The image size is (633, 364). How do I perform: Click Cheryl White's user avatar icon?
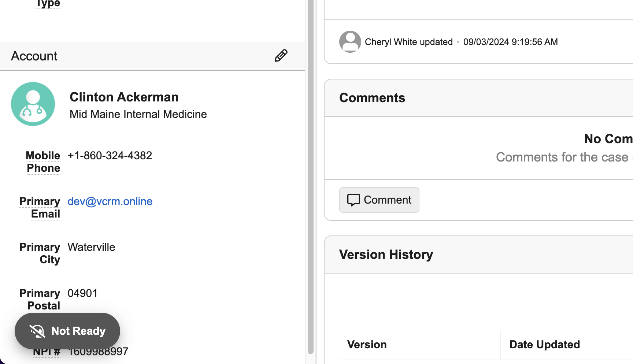pos(350,42)
